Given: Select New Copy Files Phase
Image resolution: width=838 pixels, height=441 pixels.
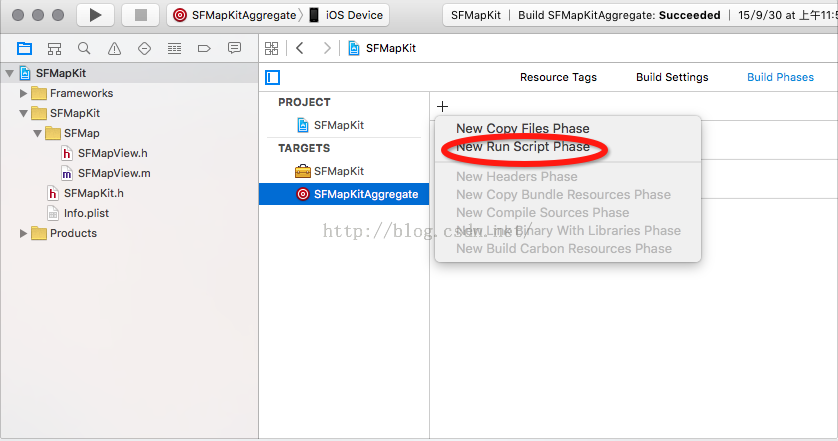Looking at the screenshot, I should (x=522, y=128).
